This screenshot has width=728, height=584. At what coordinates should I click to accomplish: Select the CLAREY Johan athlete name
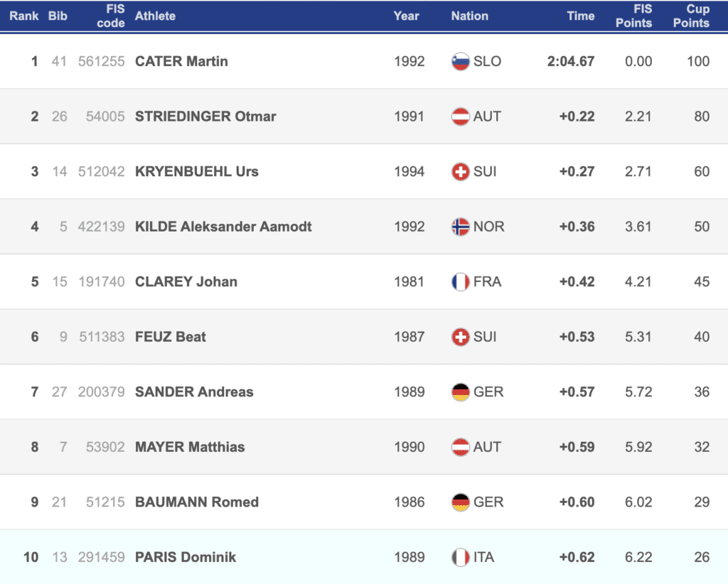tap(186, 282)
